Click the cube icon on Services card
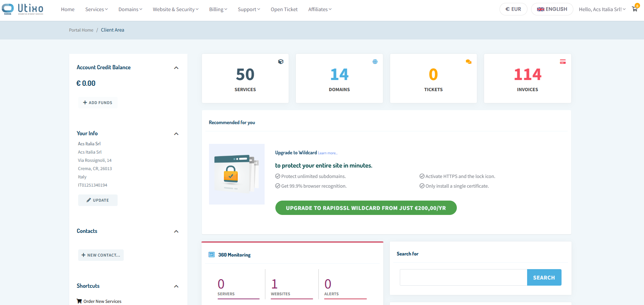Image resolution: width=644 pixels, height=305 pixels. pyautogui.click(x=281, y=62)
